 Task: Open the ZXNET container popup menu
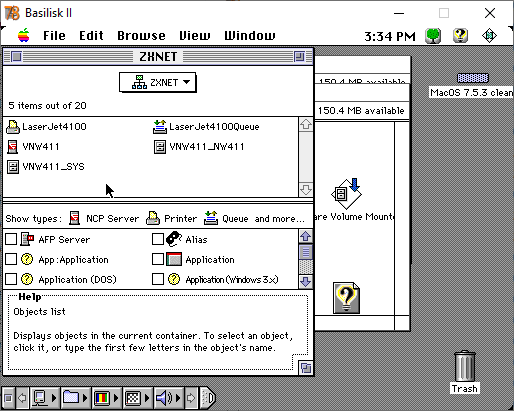click(x=157, y=82)
